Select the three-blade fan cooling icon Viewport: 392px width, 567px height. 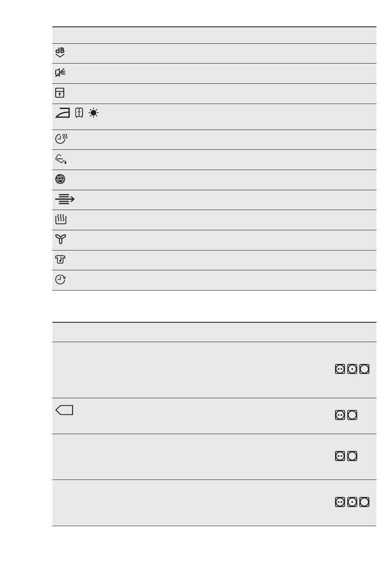pyautogui.click(x=61, y=240)
